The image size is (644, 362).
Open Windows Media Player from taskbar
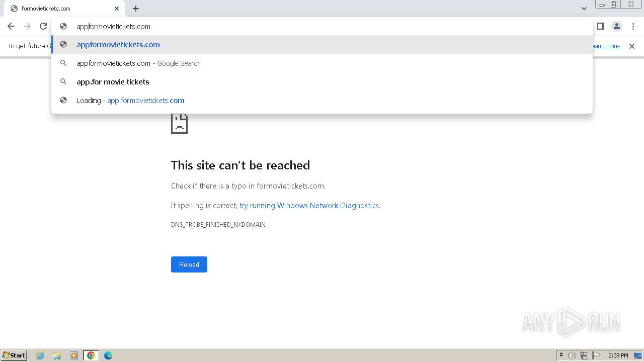tap(74, 355)
